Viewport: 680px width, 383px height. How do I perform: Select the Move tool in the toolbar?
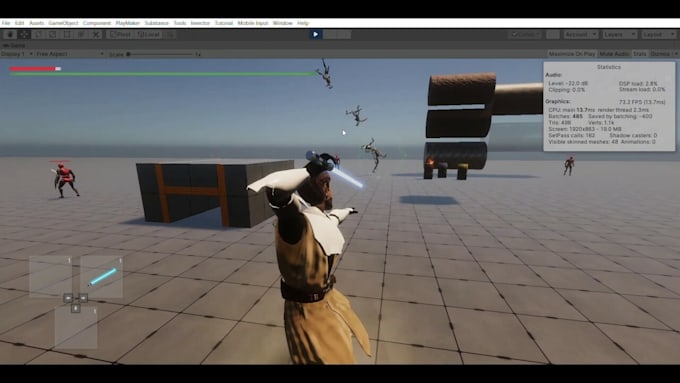[x=24, y=34]
